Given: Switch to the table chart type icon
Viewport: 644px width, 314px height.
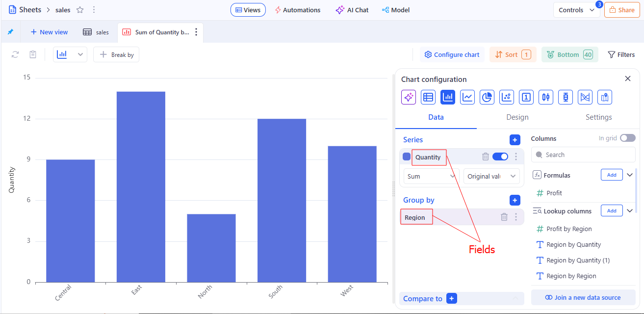Looking at the screenshot, I should click(428, 97).
